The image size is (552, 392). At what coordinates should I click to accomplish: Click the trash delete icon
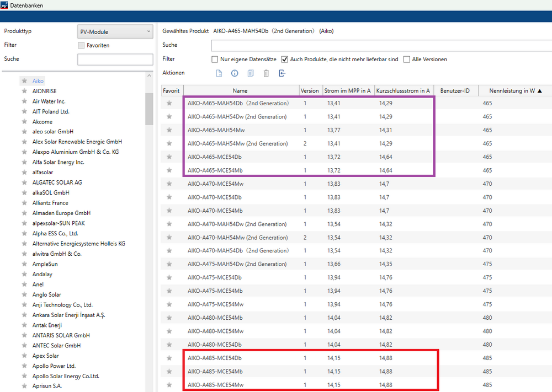pyautogui.click(x=266, y=73)
